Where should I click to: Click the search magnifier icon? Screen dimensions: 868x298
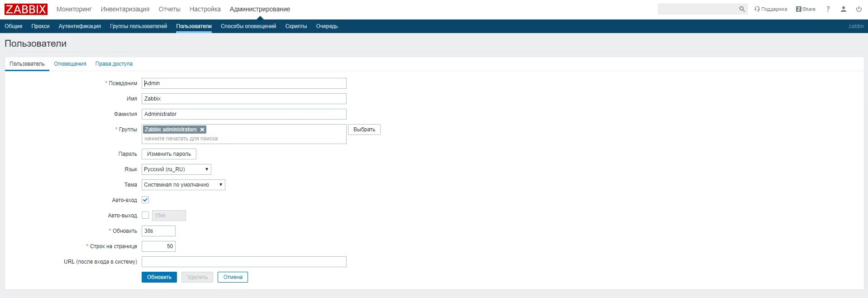click(x=742, y=9)
